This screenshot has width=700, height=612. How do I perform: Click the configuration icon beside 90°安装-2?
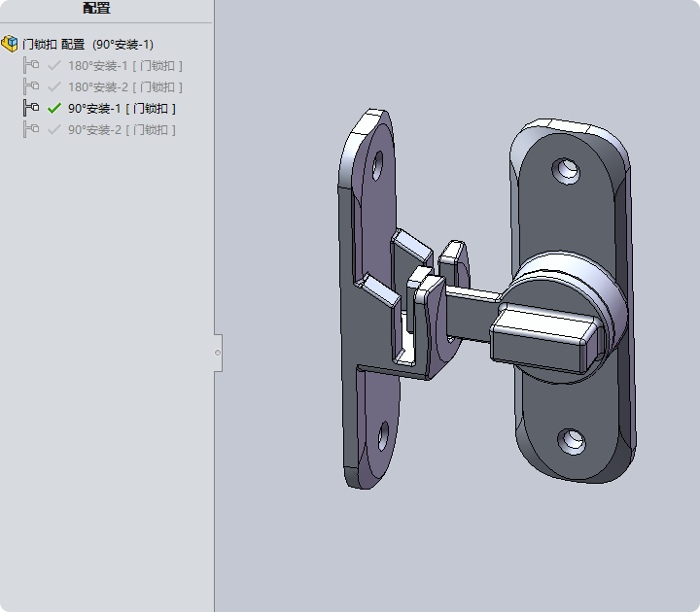31,129
